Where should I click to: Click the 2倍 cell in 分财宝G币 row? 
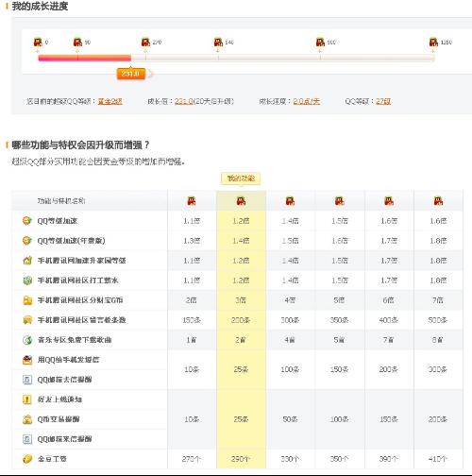point(192,300)
